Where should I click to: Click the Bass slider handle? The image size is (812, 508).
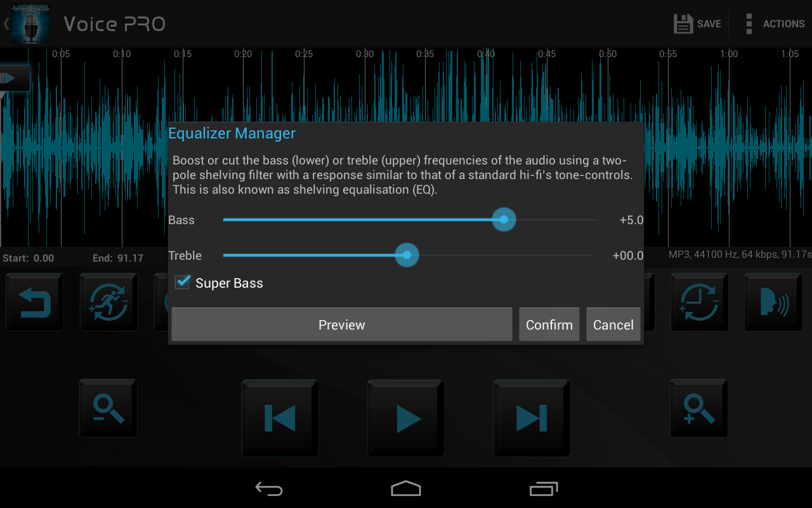(504, 220)
